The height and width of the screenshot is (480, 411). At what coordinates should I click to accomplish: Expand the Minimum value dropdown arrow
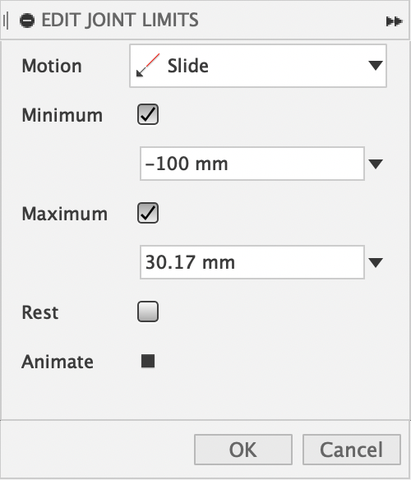376,164
